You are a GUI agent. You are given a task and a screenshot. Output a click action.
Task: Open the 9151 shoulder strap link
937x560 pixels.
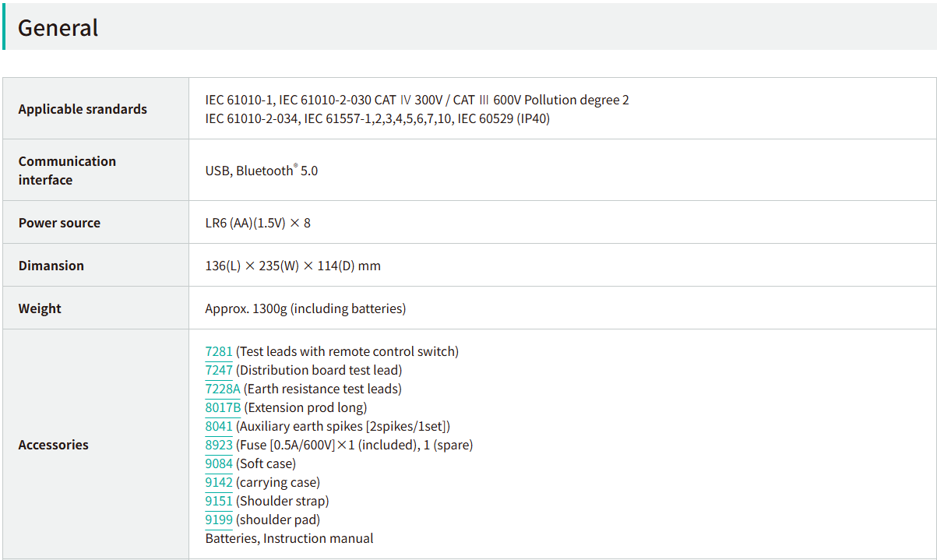pyautogui.click(x=219, y=501)
